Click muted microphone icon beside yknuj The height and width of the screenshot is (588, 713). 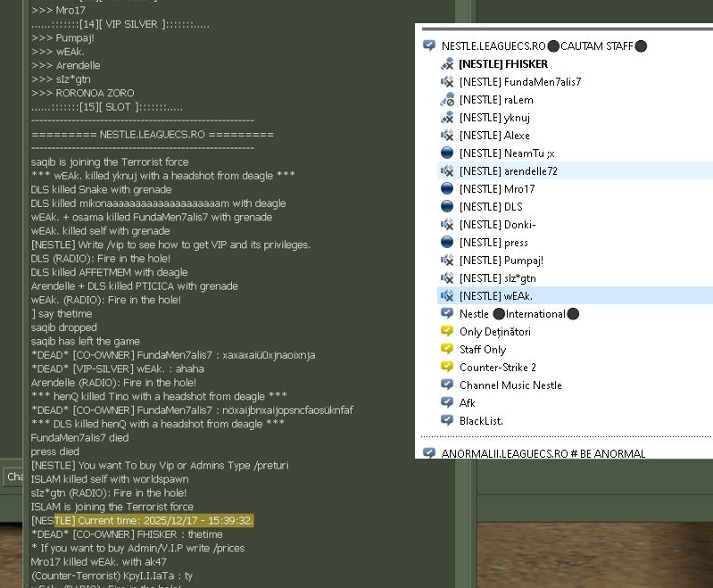[447, 117]
